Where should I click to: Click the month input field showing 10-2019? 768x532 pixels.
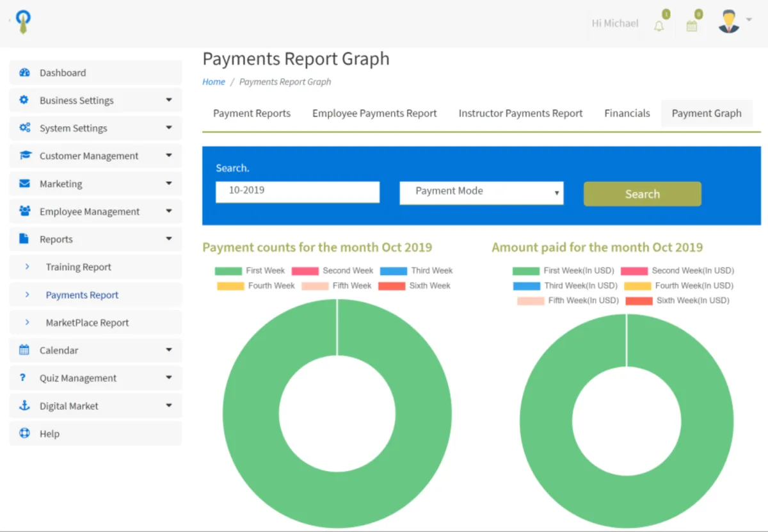pyautogui.click(x=297, y=191)
